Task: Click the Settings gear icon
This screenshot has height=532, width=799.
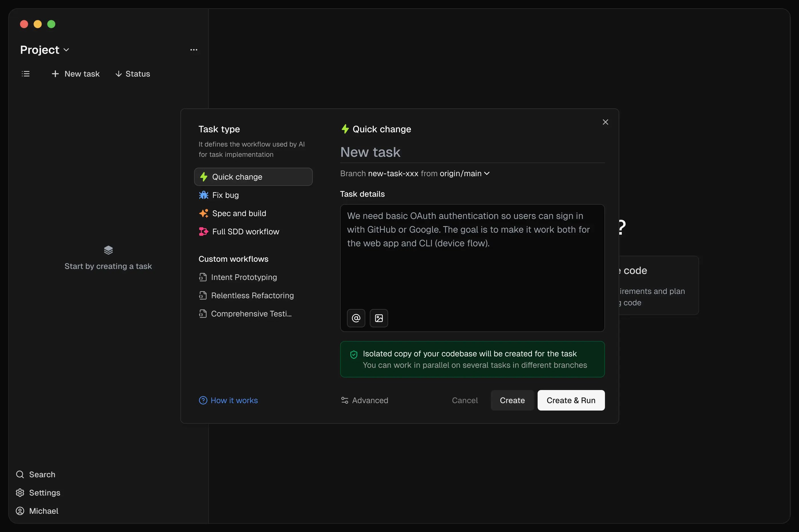Action: (20, 492)
